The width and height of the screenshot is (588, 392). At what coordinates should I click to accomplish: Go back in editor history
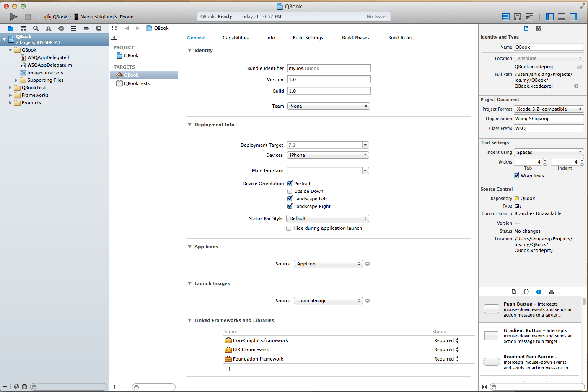127,28
